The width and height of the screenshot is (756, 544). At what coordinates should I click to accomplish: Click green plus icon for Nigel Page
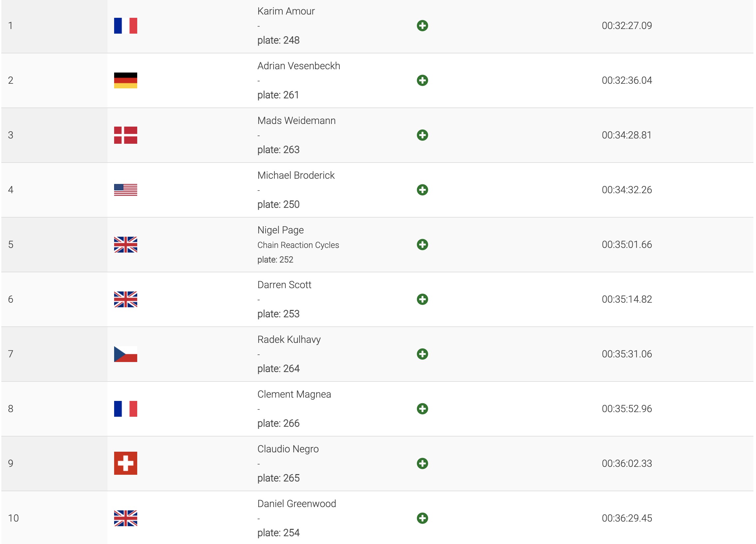pyautogui.click(x=422, y=245)
